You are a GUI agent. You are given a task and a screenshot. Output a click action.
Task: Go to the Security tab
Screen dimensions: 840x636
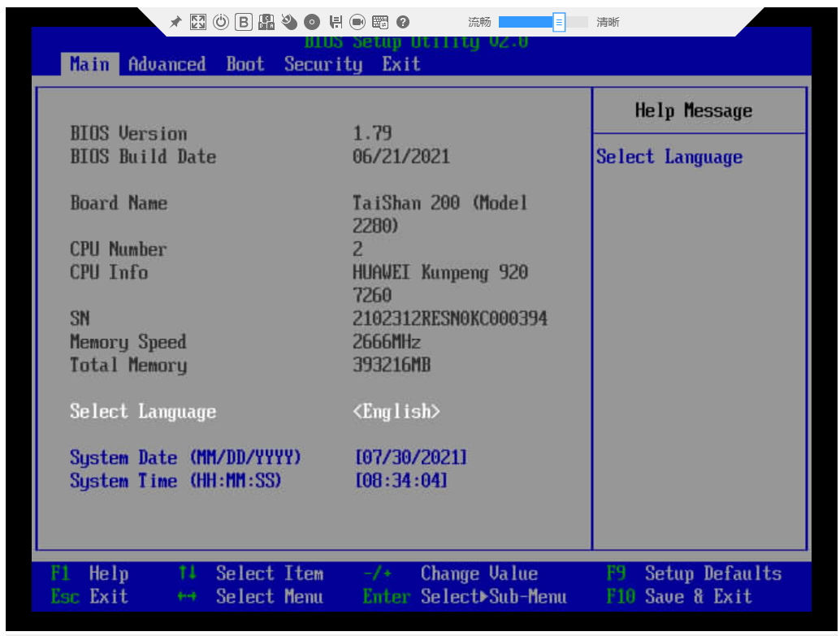(x=323, y=64)
